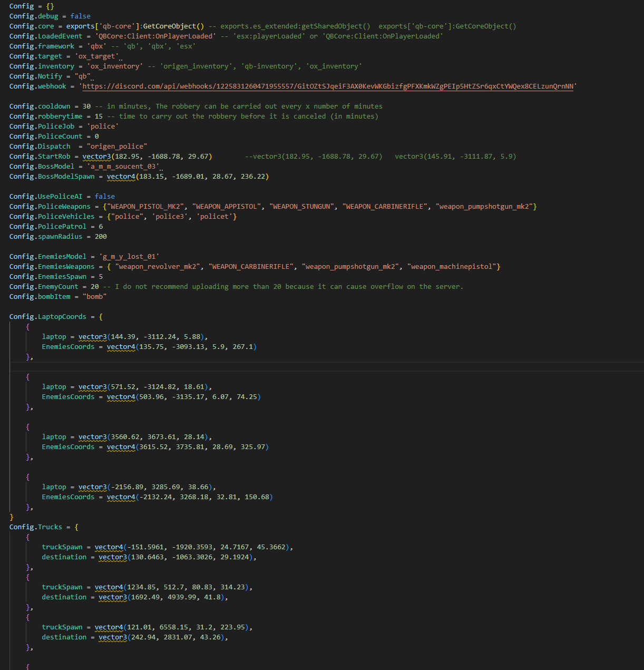Click the Config.PolicePatrol variable name
644x670 pixels.
[48, 227]
